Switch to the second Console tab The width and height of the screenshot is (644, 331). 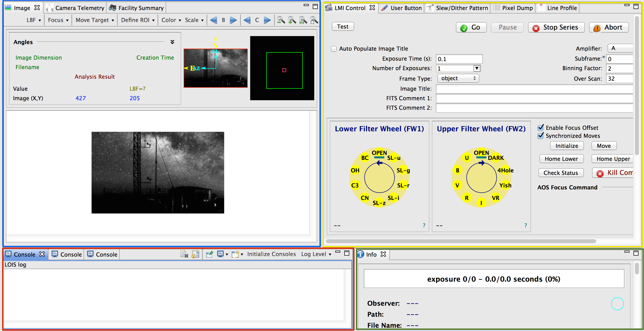click(67, 254)
